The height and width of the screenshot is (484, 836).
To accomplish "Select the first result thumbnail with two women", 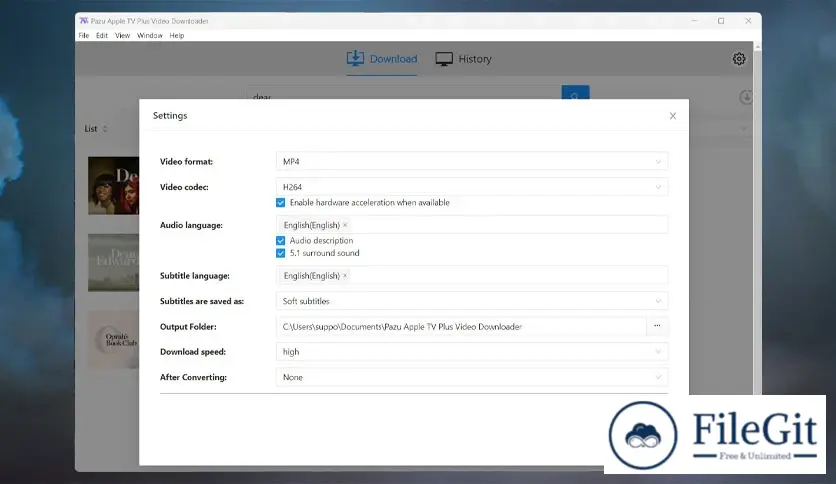I will click(114, 185).
